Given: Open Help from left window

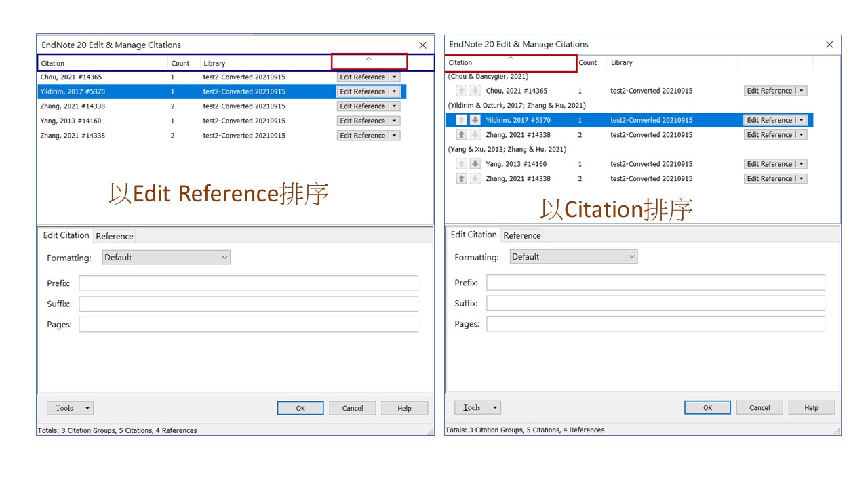Looking at the screenshot, I should (404, 408).
